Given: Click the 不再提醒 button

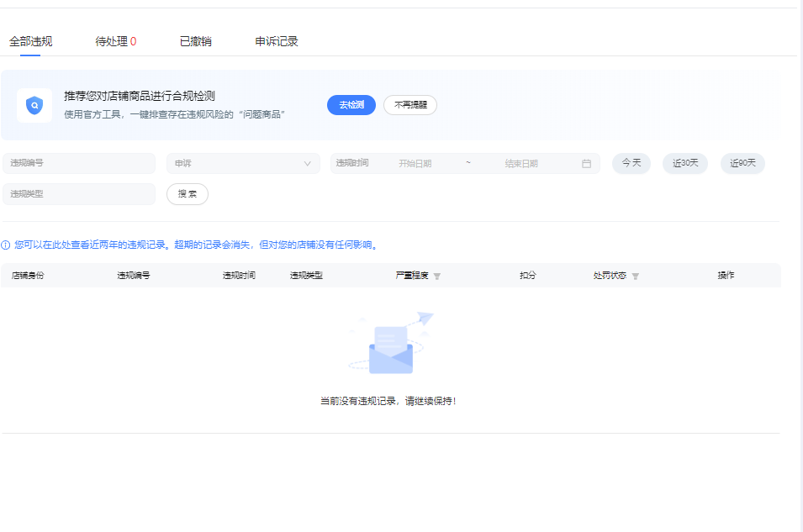Looking at the screenshot, I should [x=410, y=105].
